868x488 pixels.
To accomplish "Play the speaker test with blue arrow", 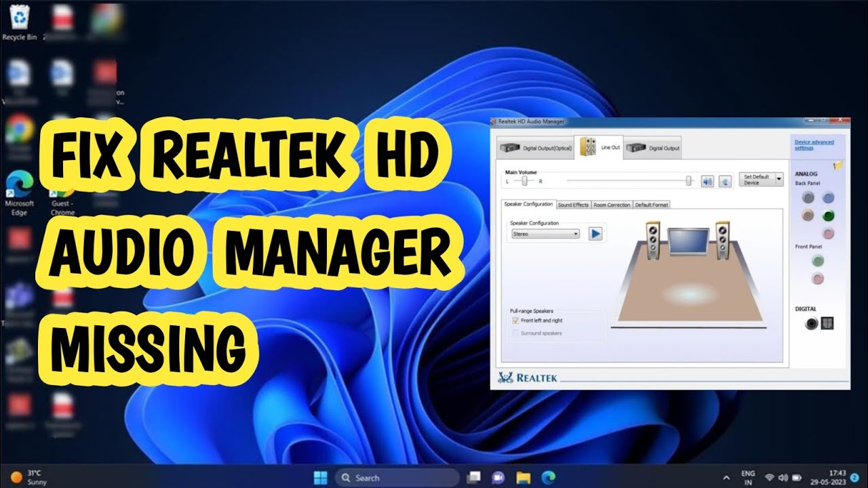I will click(x=595, y=233).
